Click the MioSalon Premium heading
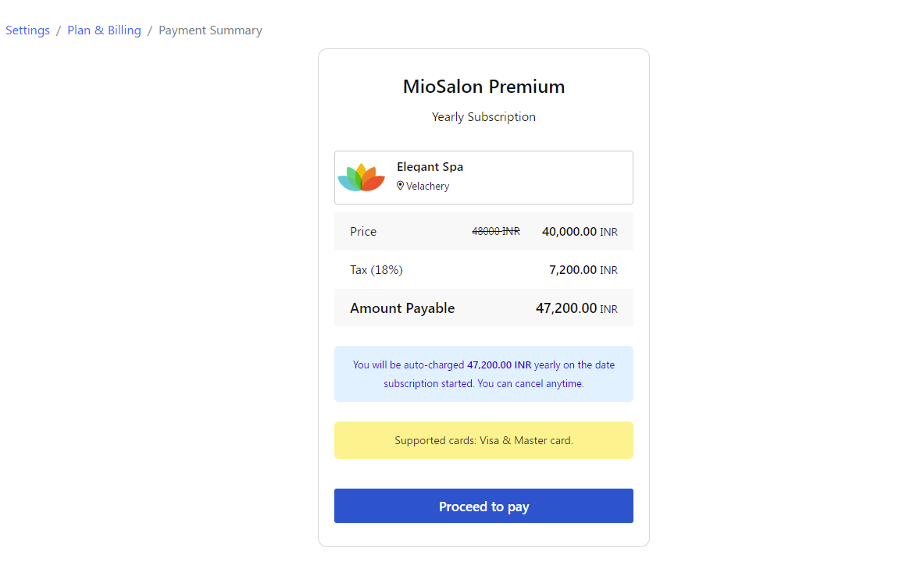 pos(483,87)
